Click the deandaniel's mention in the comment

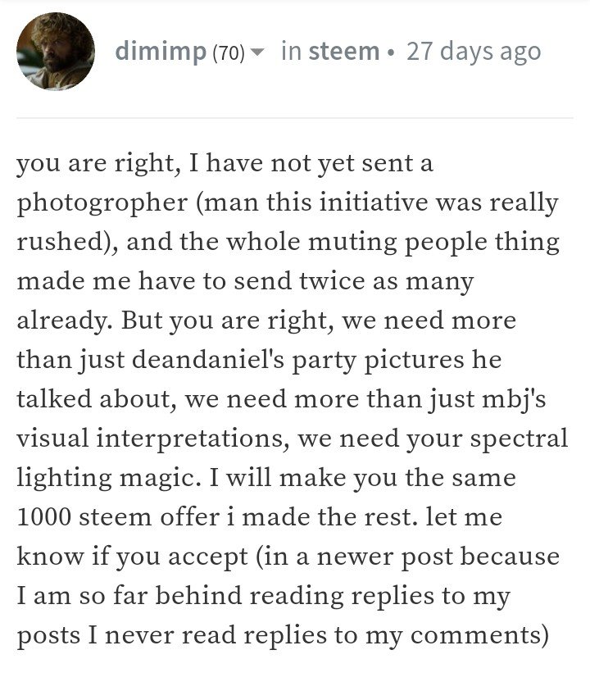pyautogui.click(x=208, y=359)
